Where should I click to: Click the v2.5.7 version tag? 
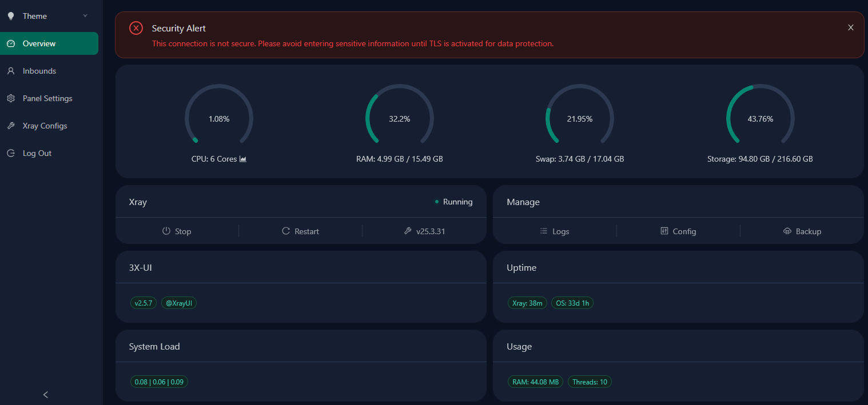click(144, 303)
